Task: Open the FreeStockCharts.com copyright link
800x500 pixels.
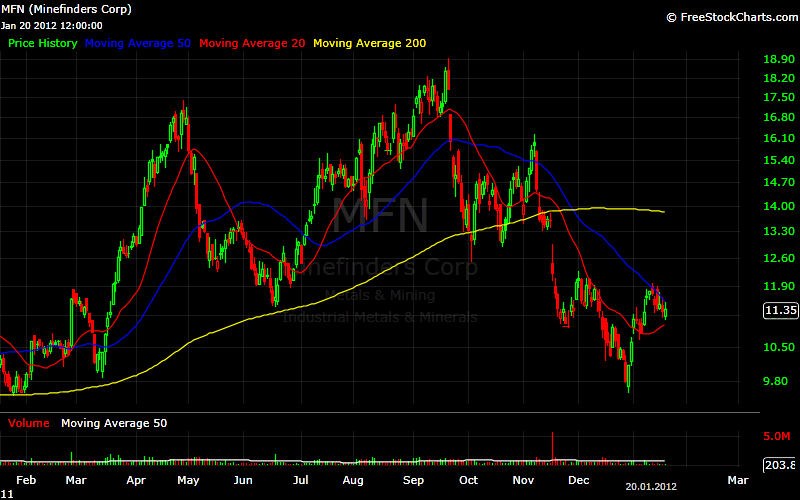Action: point(733,17)
